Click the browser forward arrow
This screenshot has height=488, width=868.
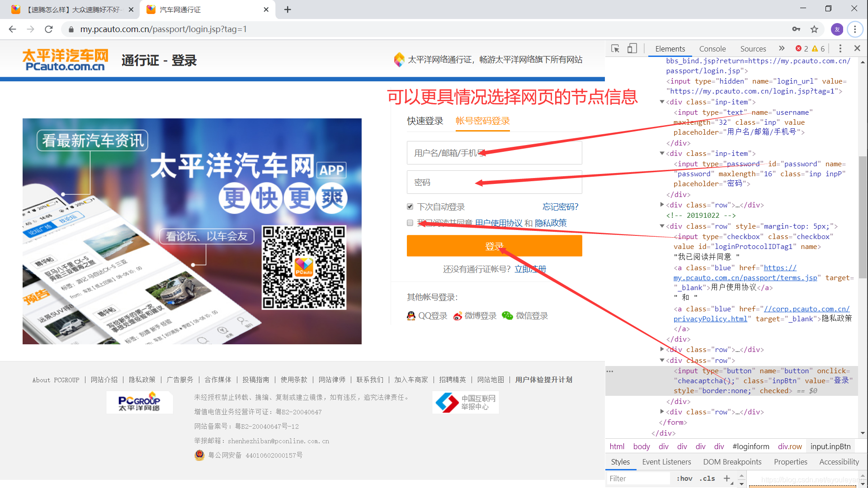[x=30, y=29]
